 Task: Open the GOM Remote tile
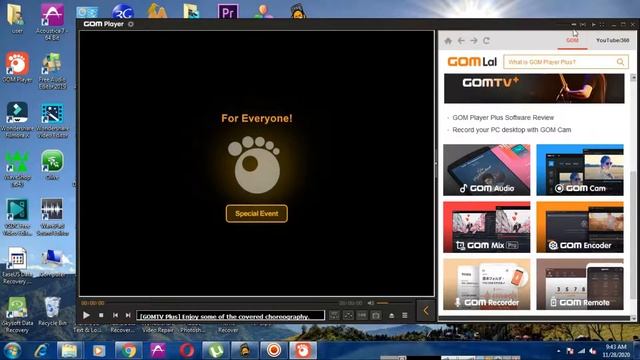coord(580,284)
